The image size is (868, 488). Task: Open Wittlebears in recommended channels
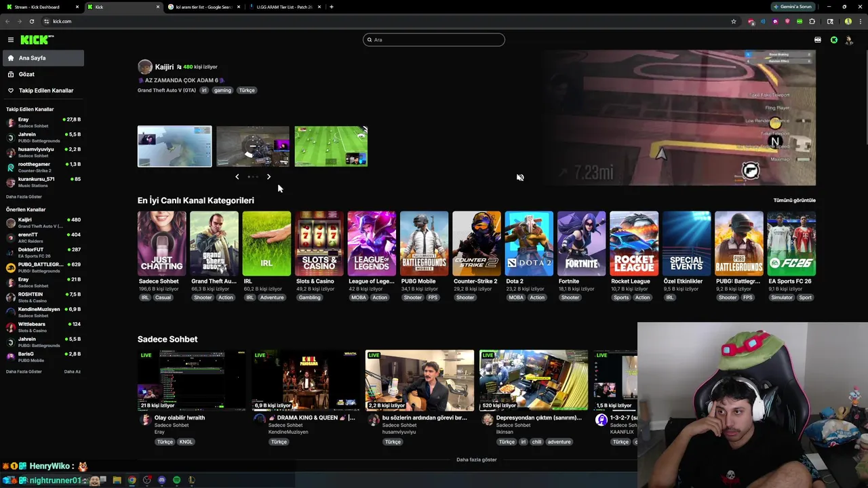[42, 327]
